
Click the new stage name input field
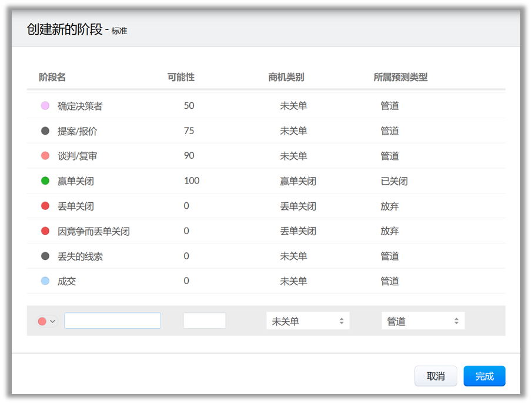(x=112, y=320)
